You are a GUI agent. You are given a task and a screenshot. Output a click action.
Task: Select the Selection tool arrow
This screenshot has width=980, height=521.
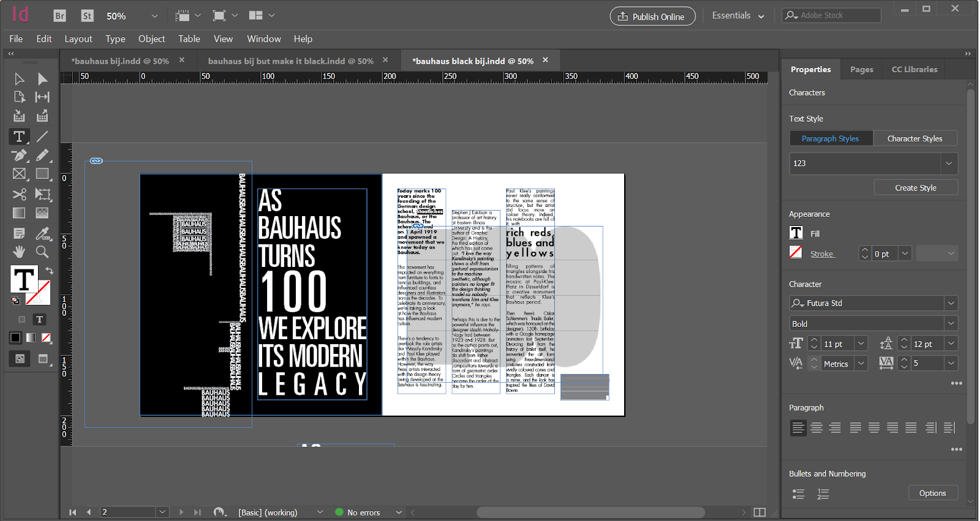pos(20,79)
